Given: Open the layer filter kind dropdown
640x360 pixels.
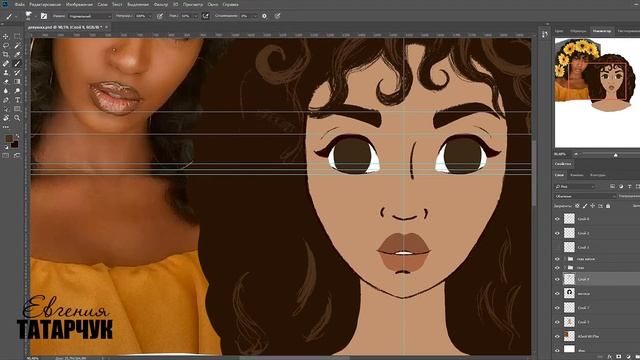Looking at the screenshot, I should click(575, 187).
